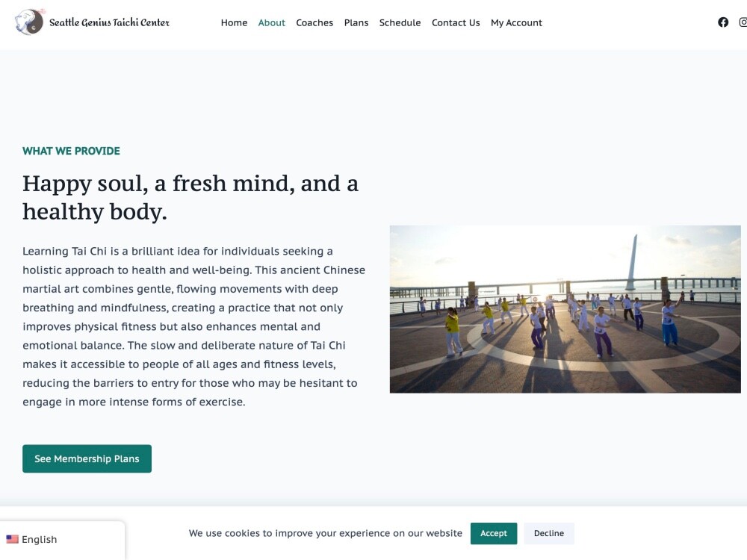Image resolution: width=747 pixels, height=560 pixels.
Task: Click the yin-yang site logo
Action: pyautogui.click(x=28, y=22)
